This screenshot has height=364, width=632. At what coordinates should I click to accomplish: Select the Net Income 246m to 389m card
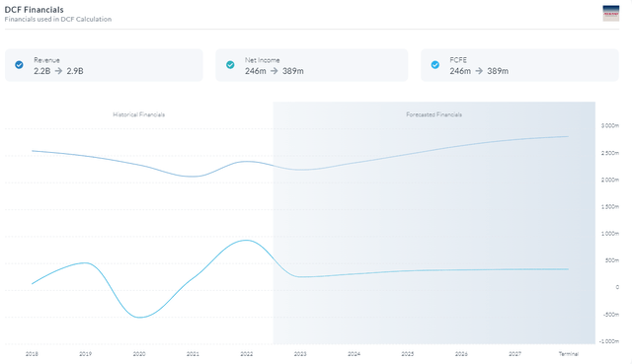pos(312,65)
